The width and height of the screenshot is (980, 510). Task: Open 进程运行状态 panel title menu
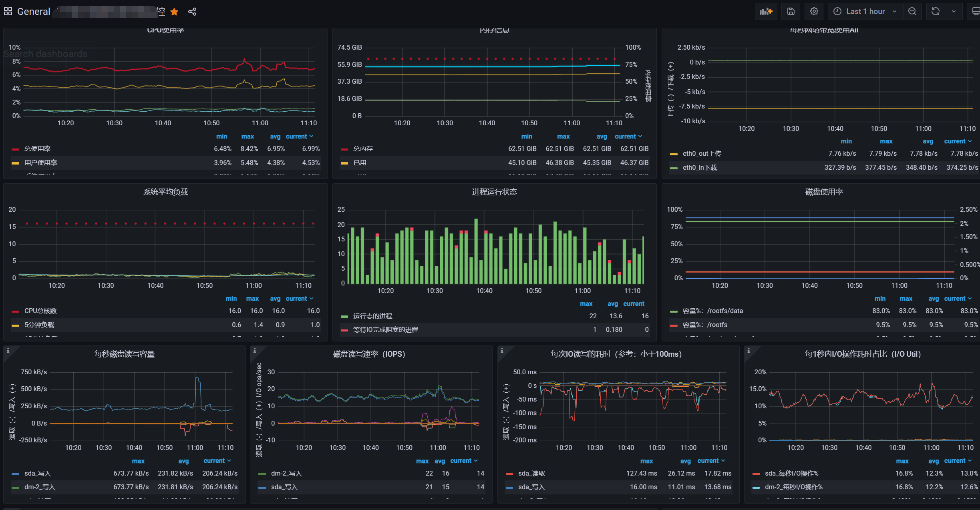[x=494, y=192]
